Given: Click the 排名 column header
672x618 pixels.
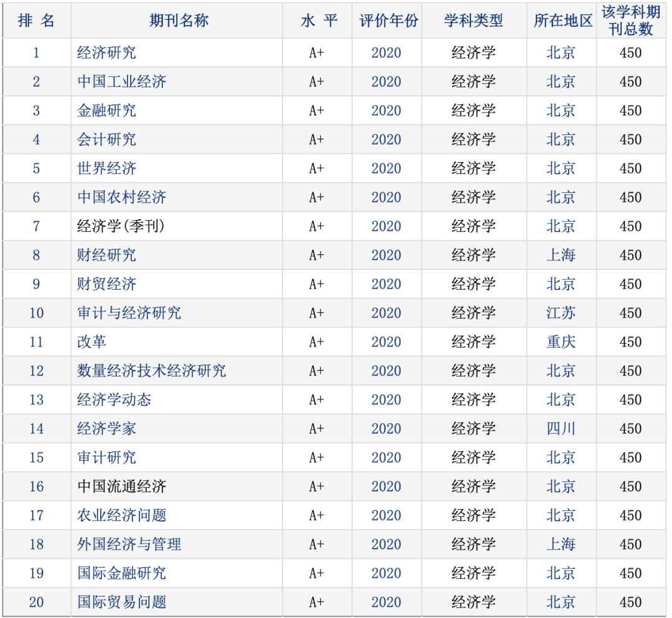Looking at the screenshot, I should coord(37,21).
